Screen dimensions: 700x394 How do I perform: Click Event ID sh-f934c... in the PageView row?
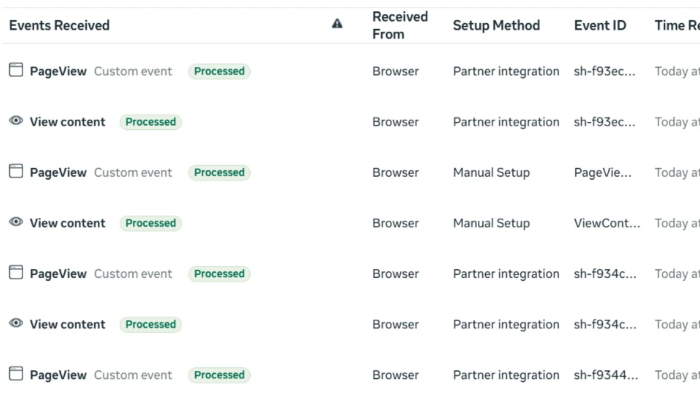[x=605, y=274]
